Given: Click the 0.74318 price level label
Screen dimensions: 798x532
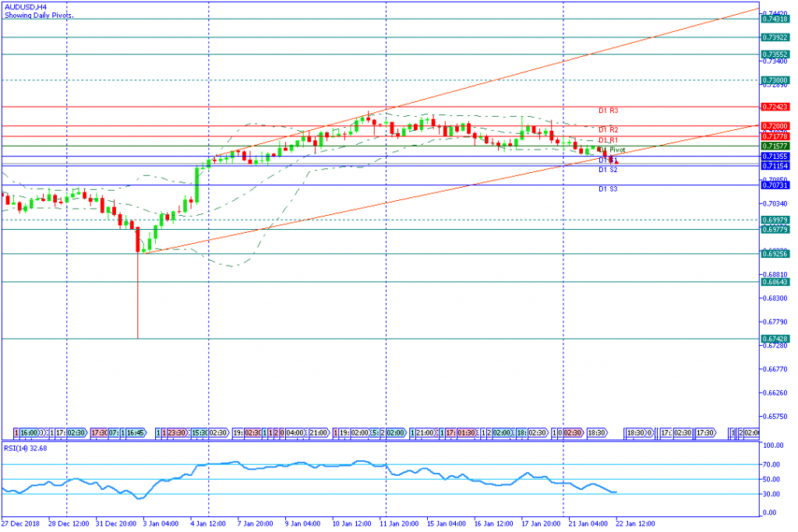Looking at the screenshot, I should click(774, 19).
